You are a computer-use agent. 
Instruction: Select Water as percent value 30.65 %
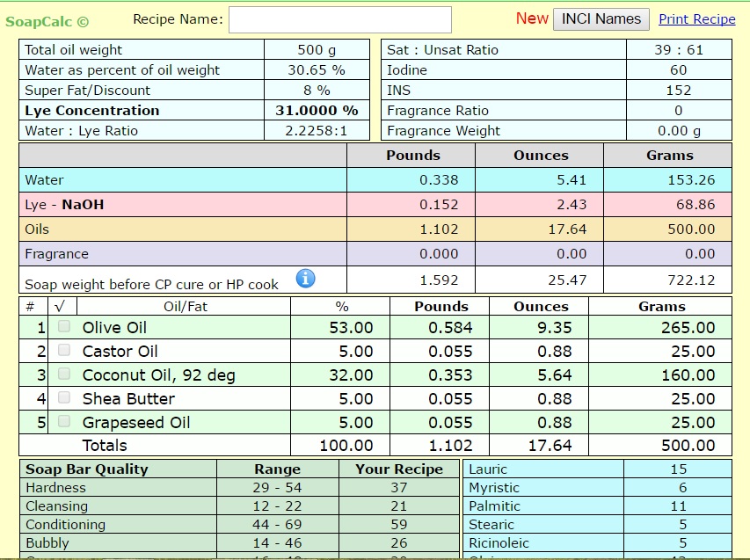tap(317, 69)
